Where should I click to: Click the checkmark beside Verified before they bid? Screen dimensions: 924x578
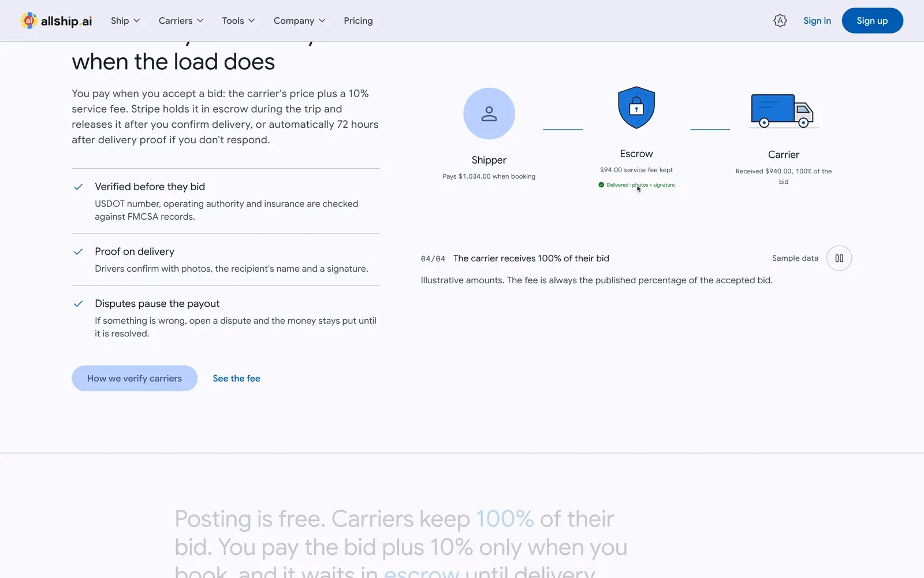[x=79, y=187]
